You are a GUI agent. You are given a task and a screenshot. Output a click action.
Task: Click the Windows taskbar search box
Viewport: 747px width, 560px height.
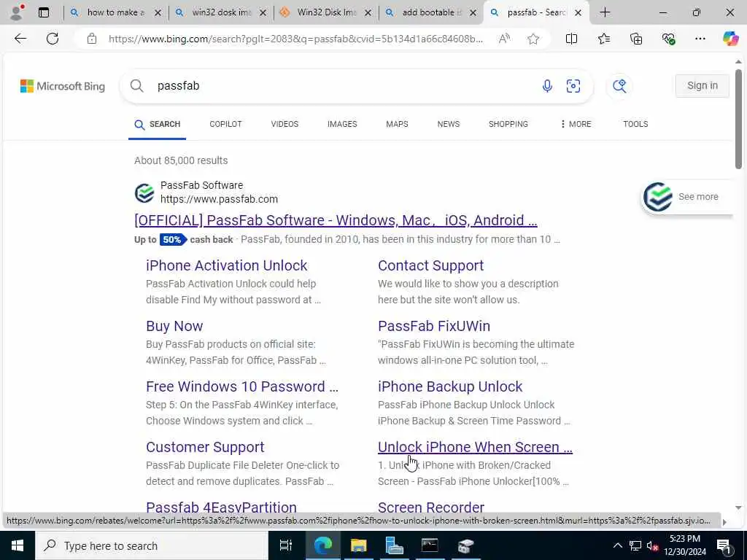pyautogui.click(x=152, y=545)
